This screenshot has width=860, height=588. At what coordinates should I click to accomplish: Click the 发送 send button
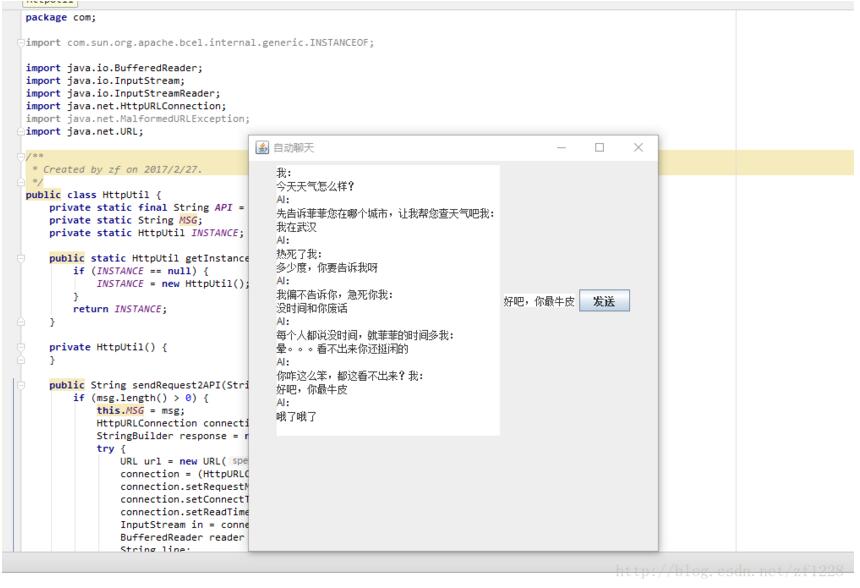604,301
